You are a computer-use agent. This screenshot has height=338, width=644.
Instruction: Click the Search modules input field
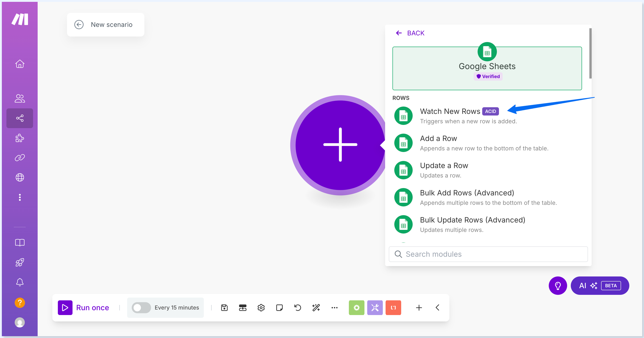(488, 254)
